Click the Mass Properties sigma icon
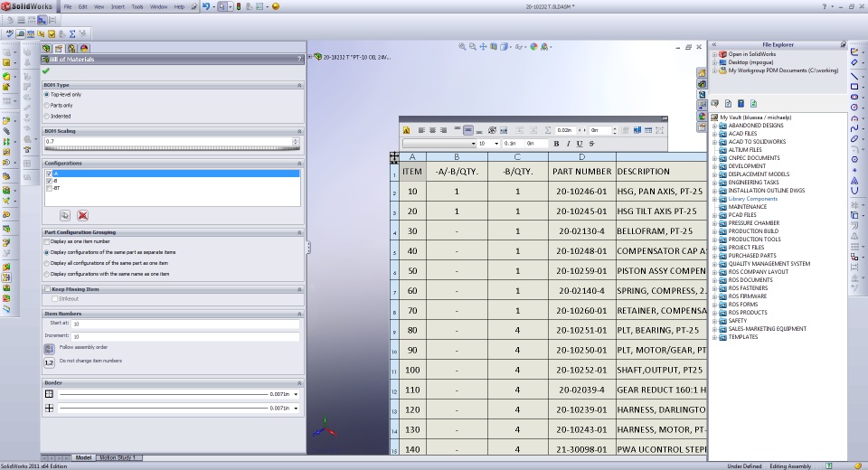The image size is (868, 470). point(72,33)
